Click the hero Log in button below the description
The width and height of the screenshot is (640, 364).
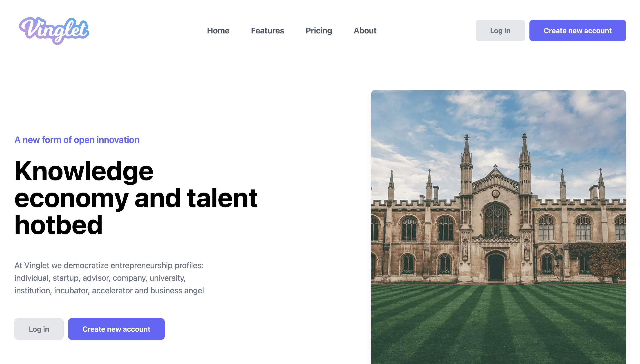39,329
